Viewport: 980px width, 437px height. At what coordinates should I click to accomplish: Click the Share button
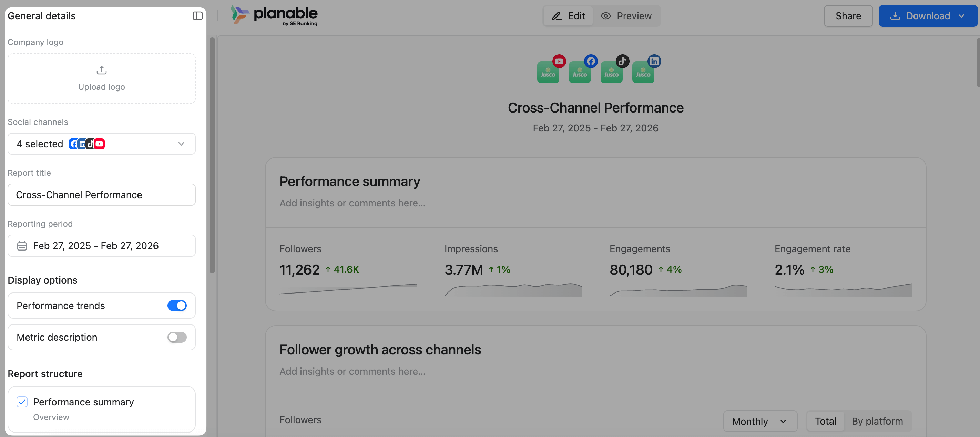(x=848, y=15)
